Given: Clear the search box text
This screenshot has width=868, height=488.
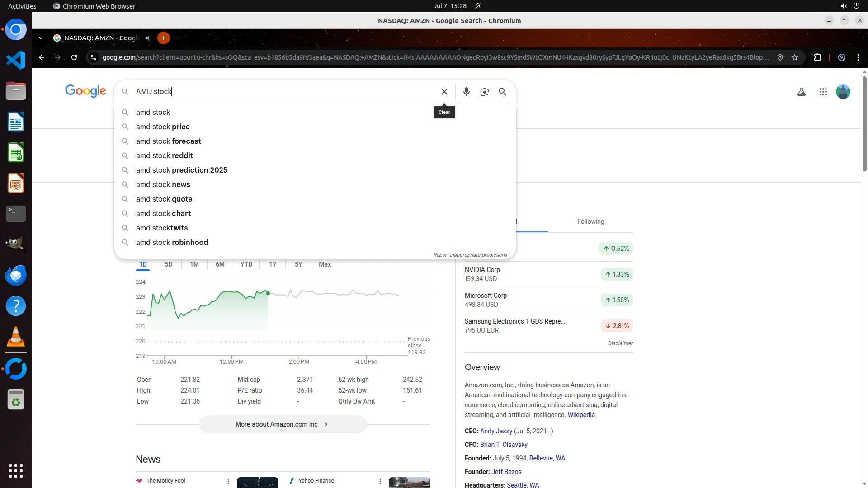Looking at the screenshot, I should (444, 92).
